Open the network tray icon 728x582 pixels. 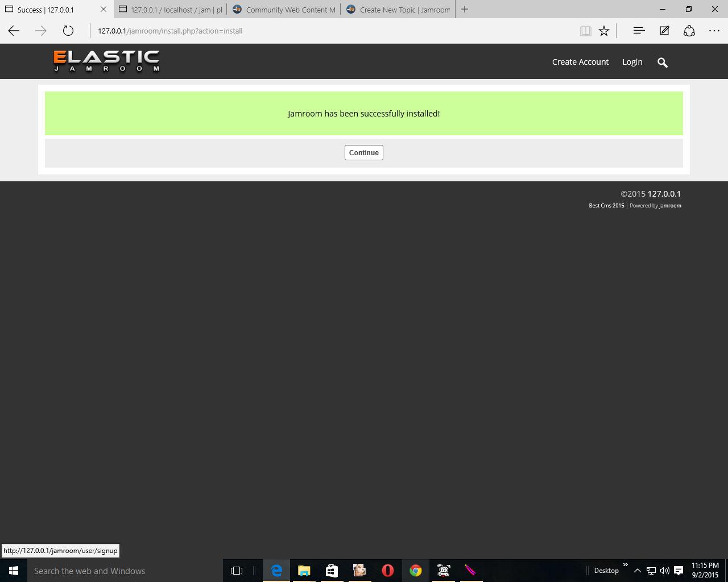click(651, 571)
